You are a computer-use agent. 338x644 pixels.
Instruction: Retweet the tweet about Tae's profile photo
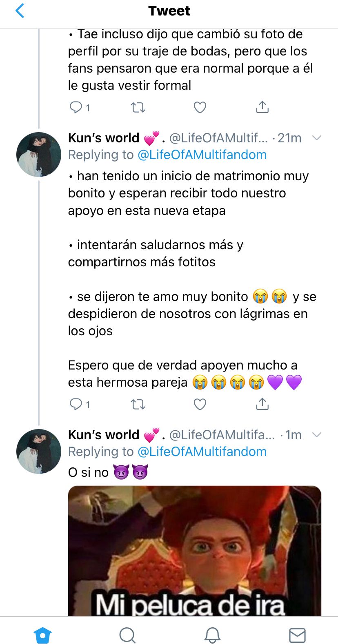[x=138, y=107]
